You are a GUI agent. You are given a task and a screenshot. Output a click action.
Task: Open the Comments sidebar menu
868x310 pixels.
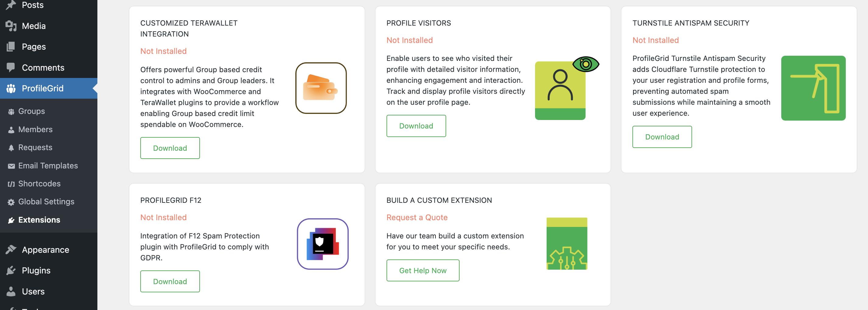click(x=43, y=68)
